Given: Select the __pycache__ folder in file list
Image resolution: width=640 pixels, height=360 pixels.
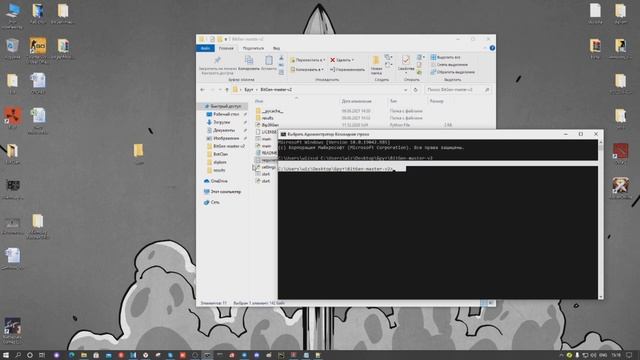Looking at the screenshot, I should pyautogui.click(x=270, y=111).
